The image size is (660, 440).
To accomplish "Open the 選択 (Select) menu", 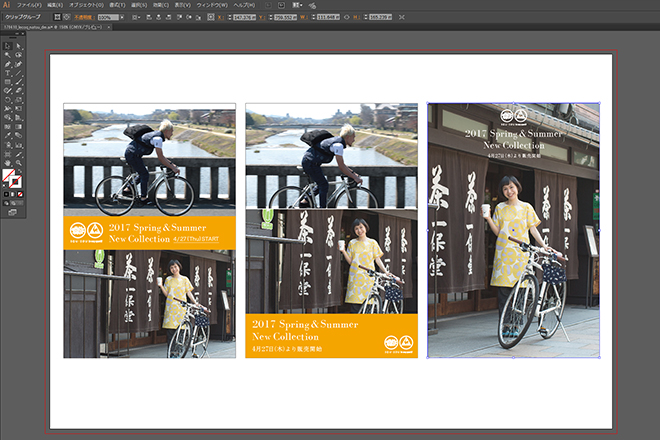I will click(139, 5).
